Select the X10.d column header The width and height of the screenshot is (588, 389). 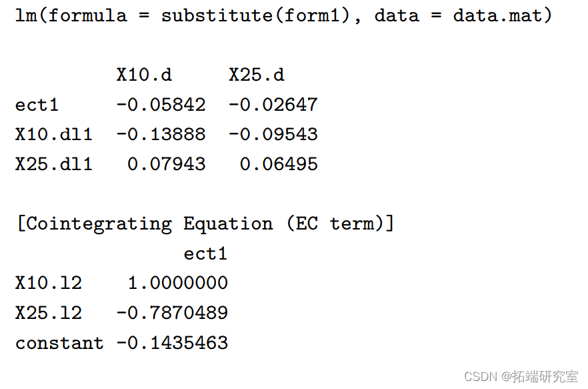[x=145, y=75]
